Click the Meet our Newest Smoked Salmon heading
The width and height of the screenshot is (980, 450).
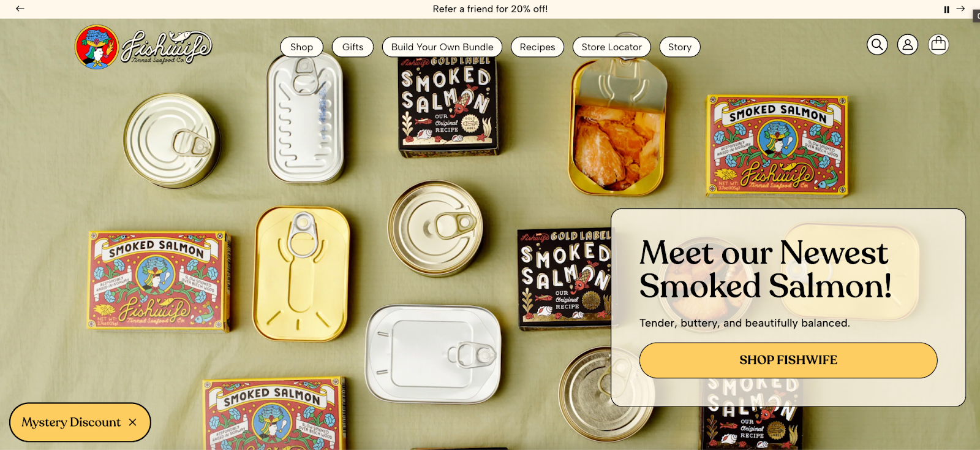[765, 269]
